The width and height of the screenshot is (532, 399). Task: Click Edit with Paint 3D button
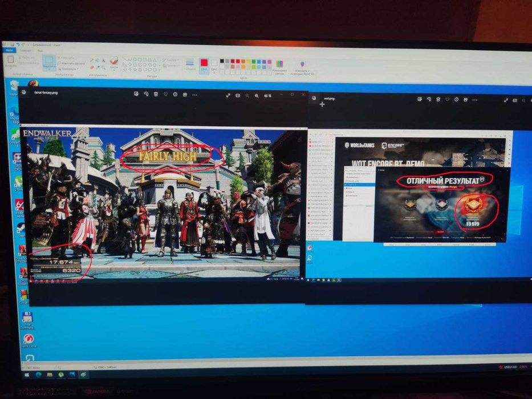(x=302, y=68)
